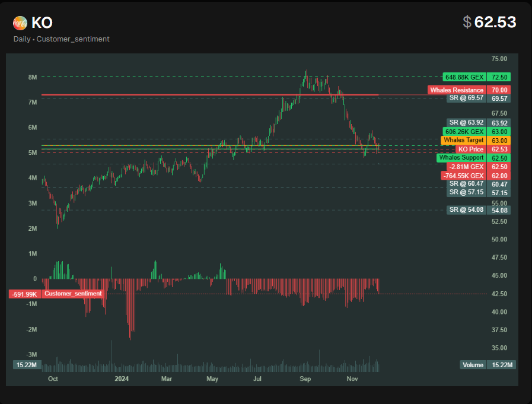Click the KO ticker symbol
Image resolution: width=532 pixels, height=404 pixels.
click(42, 23)
